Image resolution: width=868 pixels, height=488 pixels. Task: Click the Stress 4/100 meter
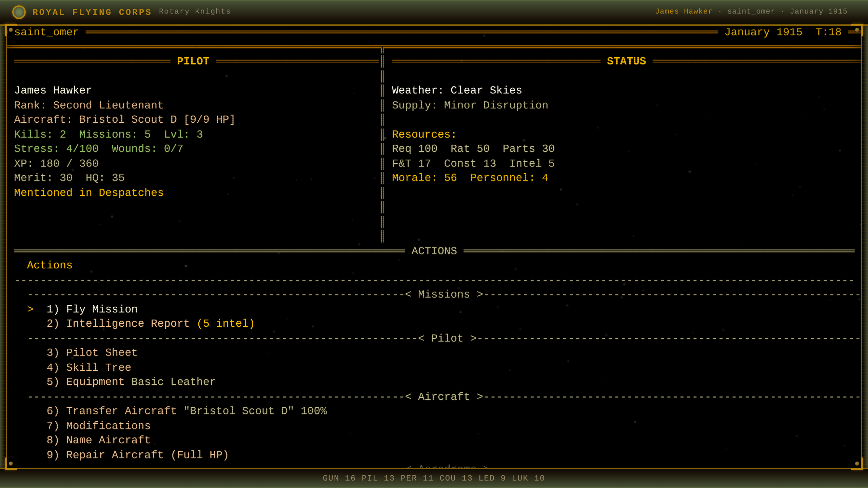pyautogui.click(x=56, y=148)
